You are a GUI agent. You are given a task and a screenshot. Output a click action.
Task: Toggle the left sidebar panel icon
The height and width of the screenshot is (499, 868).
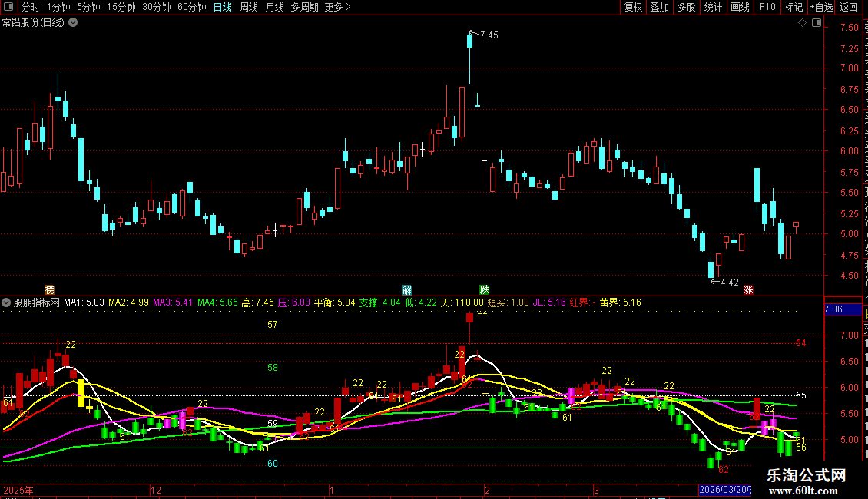8,7
